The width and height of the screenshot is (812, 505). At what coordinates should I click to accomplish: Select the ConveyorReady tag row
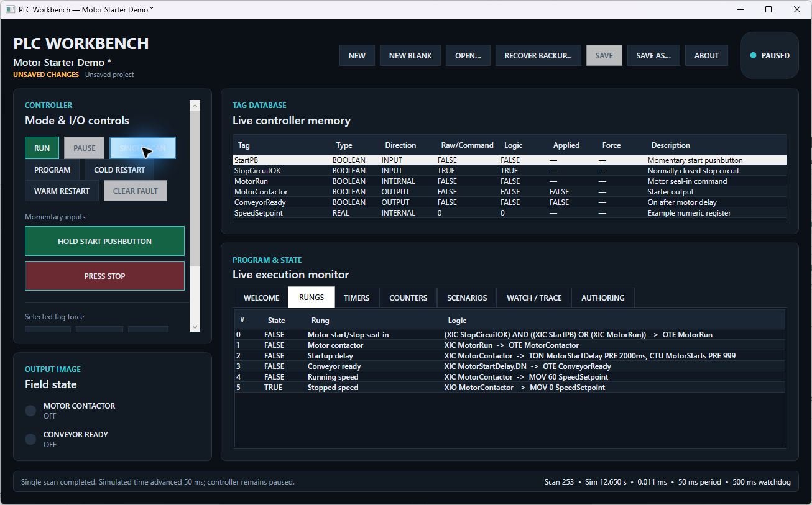[510, 202]
